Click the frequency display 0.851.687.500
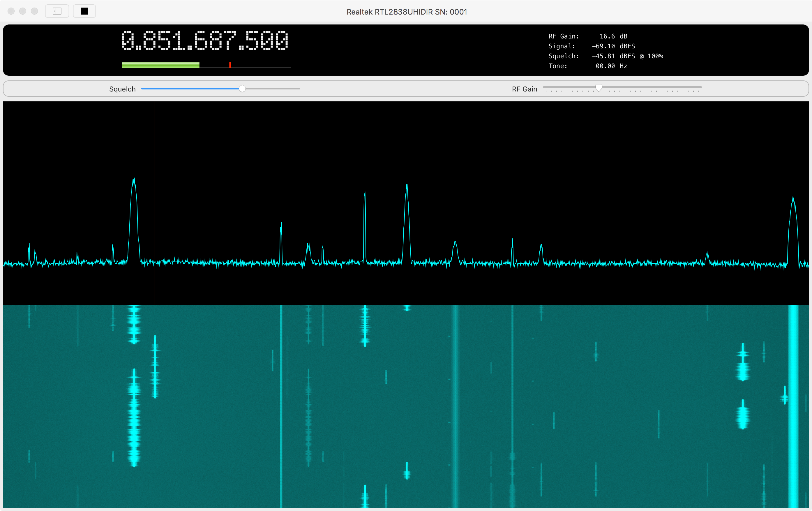The height and width of the screenshot is (511, 812). pyautogui.click(x=205, y=40)
